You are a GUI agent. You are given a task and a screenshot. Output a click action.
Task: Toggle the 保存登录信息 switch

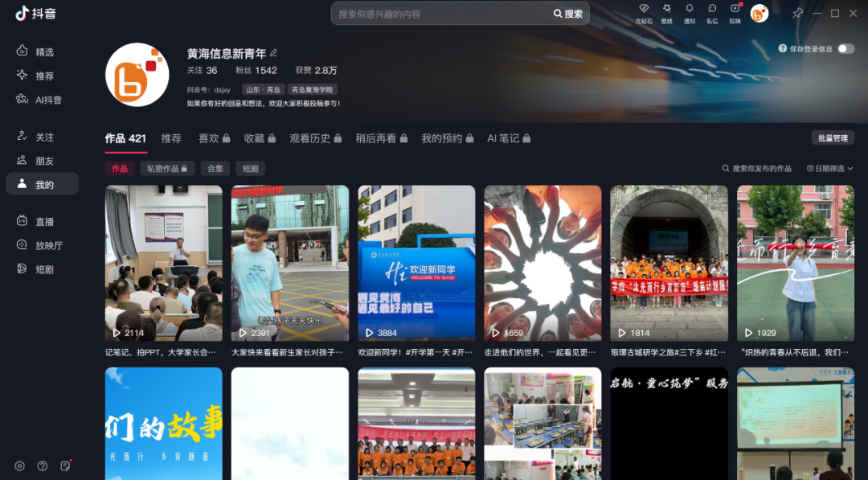click(x=845, y=49)
